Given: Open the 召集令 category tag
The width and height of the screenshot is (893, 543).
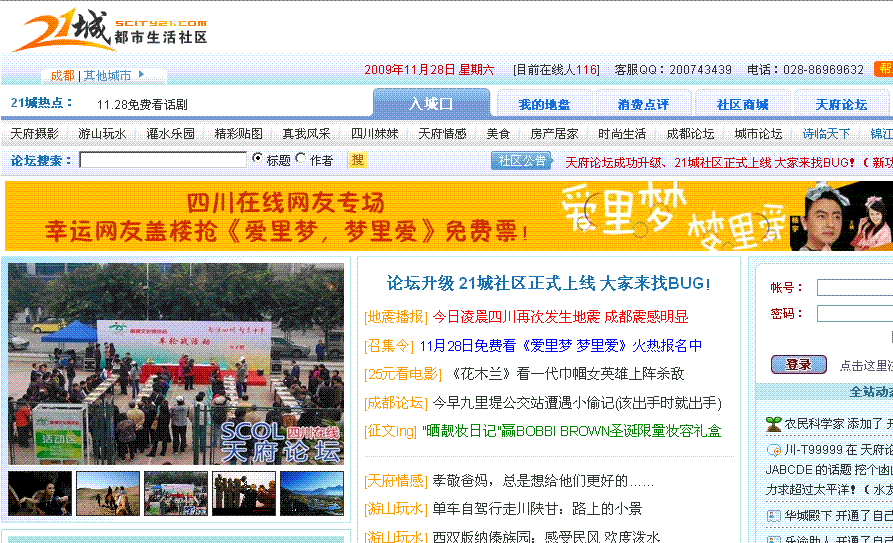Looking at the screenshot, I should [389, 346].
